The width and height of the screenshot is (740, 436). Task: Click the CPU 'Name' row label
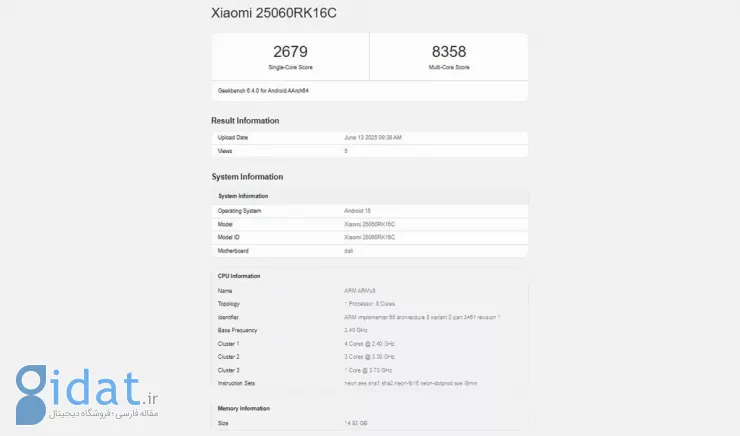point(225,291)
